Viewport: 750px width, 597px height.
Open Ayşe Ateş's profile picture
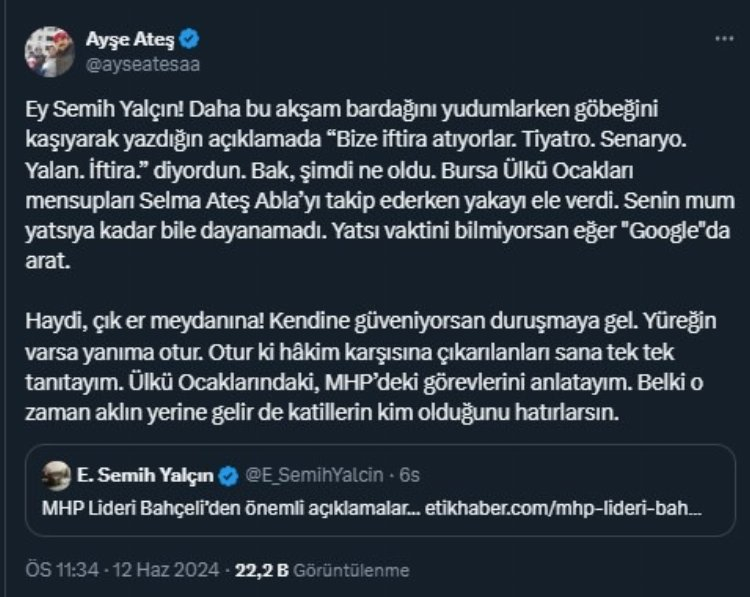pos(49,51)
